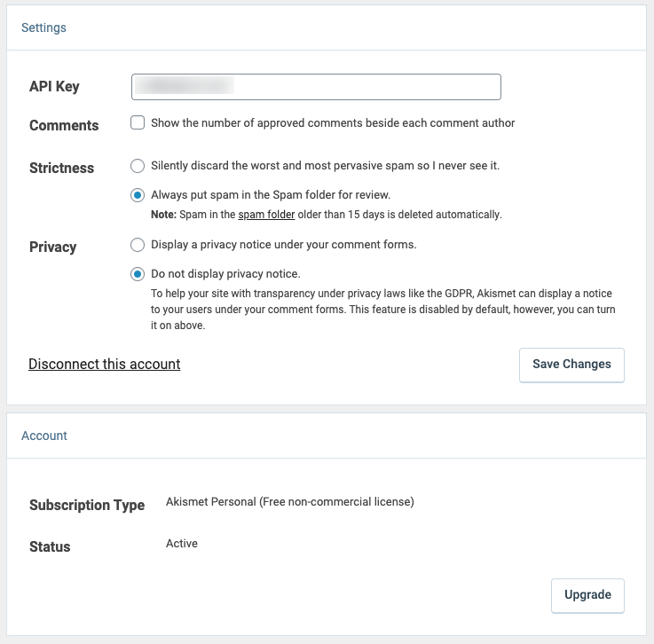Click the Disconnect this account link
The height and width of the screenshot is (644, 654).
105,364
